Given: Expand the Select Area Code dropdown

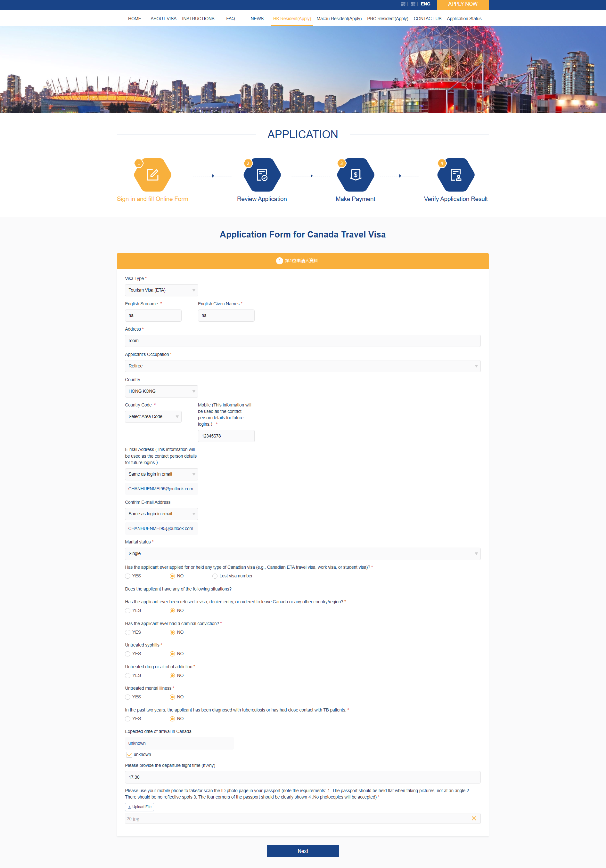Looking at the screenshot, I should (x=153, y=417).
